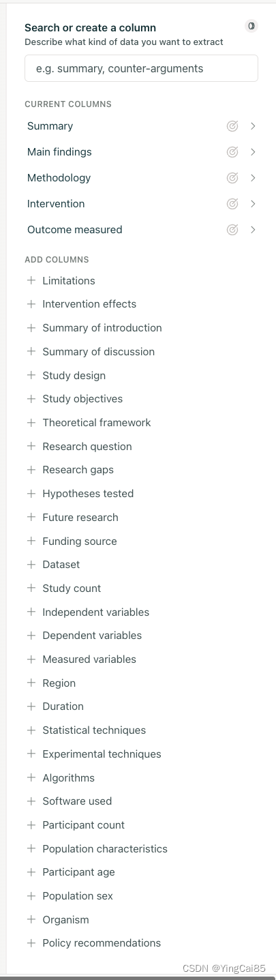
Task: Toggle the round icon beside the panel heading
Action: coord(251,26)
